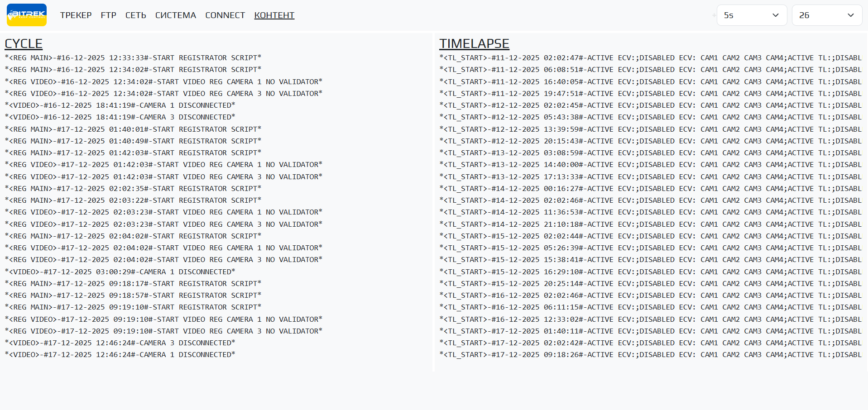Expand the 5s refresh interval dropdown
868x410 pixels.
coord(752,15)
